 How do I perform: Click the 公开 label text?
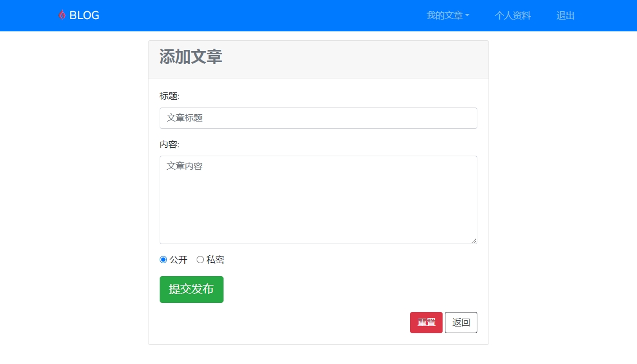179,260
